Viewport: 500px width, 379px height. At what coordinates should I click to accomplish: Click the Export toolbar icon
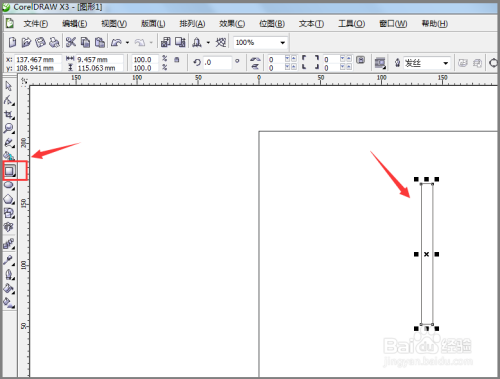pos(180,42)
